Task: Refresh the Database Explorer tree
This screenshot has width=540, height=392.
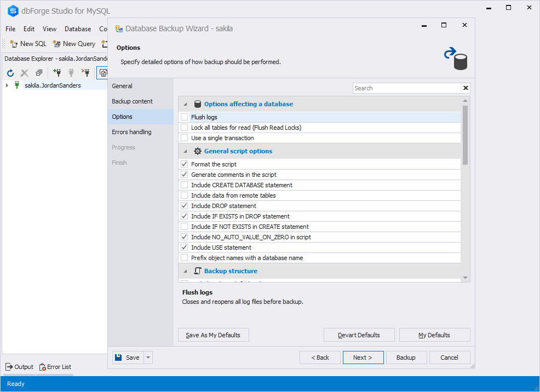Action: pyautogui.click(x=10, y=73)
